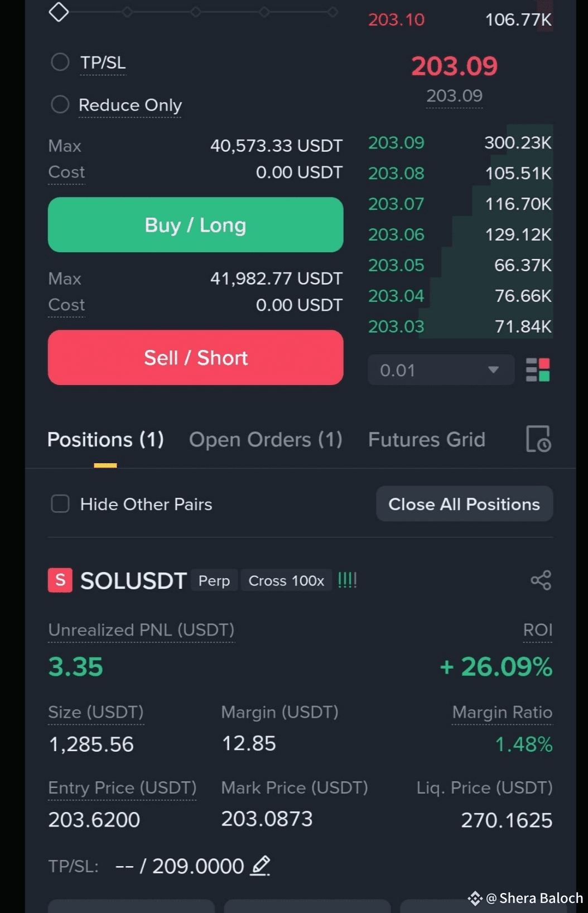The width and height of the screenshot is (588, 913).
Task: Click the Cross 100x leverage tag
Action: pos(286,580)
